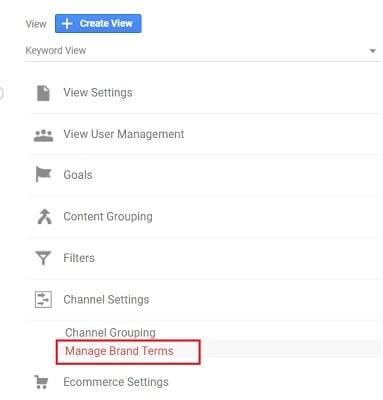Screen dimensions: 383x400
Task: Open View Settings menu item
Action: (x=204, y=93)
